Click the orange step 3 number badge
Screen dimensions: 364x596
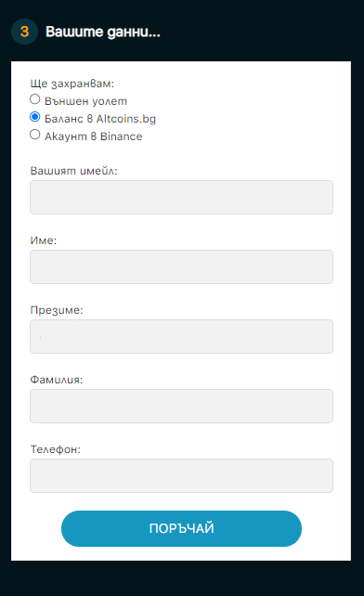24,32
